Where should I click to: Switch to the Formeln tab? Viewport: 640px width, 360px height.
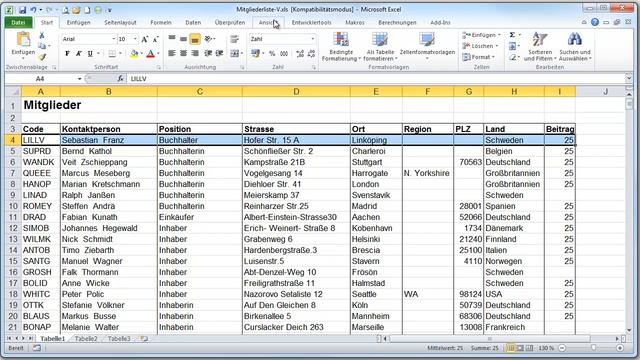coord(161,22)
